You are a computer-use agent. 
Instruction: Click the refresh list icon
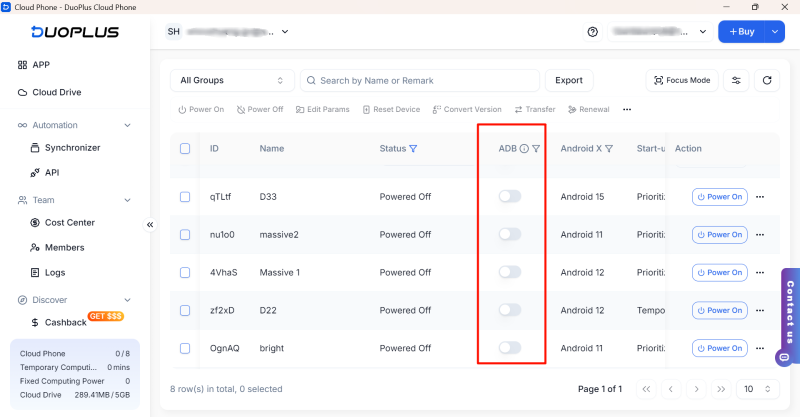pos(767,80)
